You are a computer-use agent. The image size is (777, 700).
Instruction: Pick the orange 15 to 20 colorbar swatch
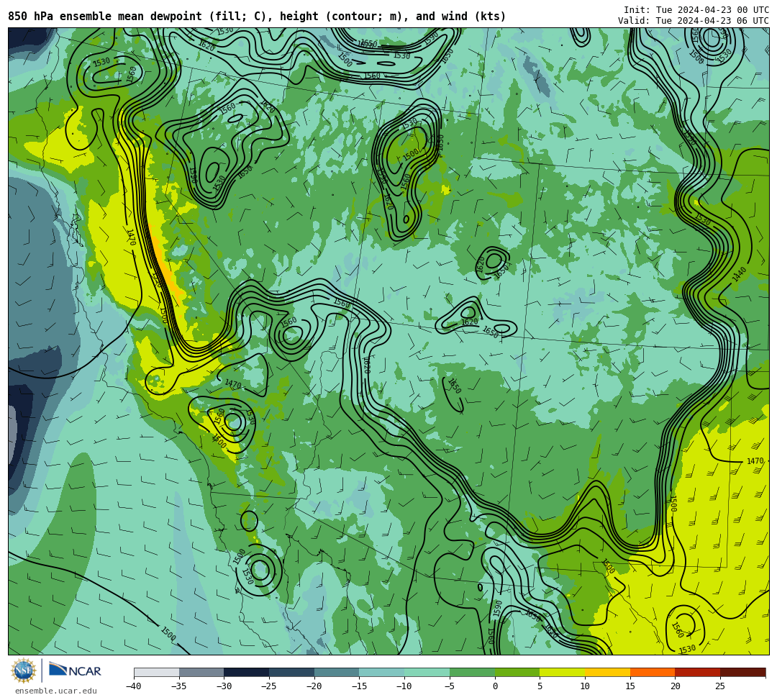(653, 672)
